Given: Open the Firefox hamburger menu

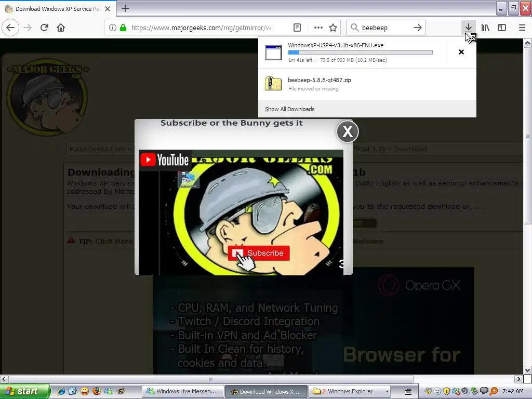Looking at the screenshot, I should [522, 28].
